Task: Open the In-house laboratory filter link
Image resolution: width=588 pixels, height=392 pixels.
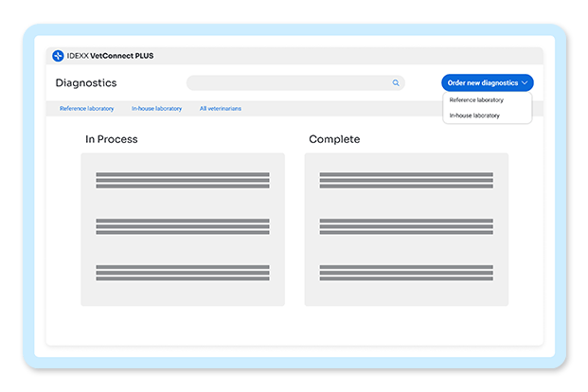Action: point(156,108)
